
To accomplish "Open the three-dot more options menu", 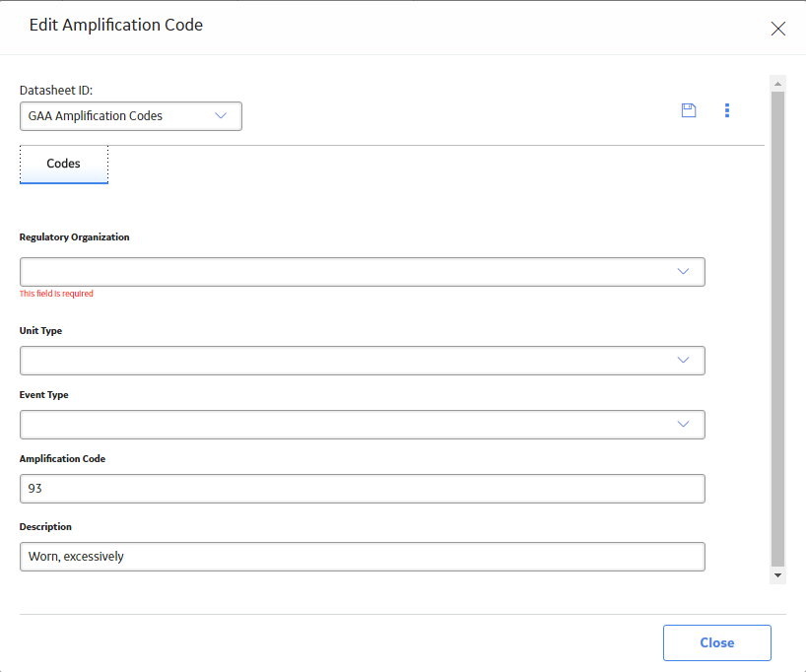I will [727, 110].
